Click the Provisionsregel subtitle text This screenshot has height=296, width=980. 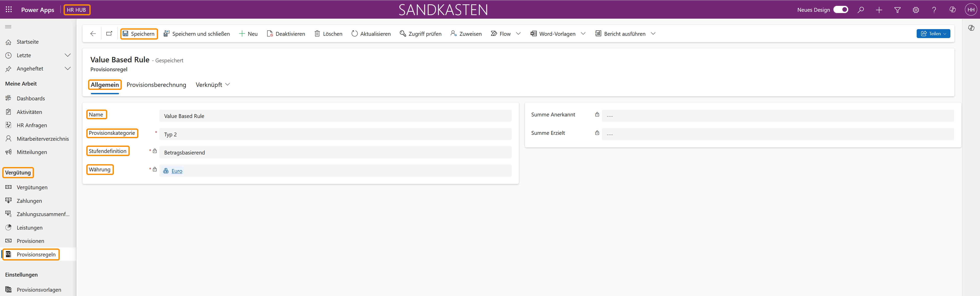(x=109, y=69)
